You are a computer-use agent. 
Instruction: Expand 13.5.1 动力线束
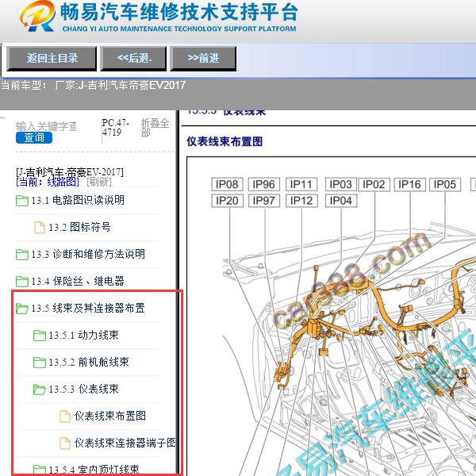83,335
